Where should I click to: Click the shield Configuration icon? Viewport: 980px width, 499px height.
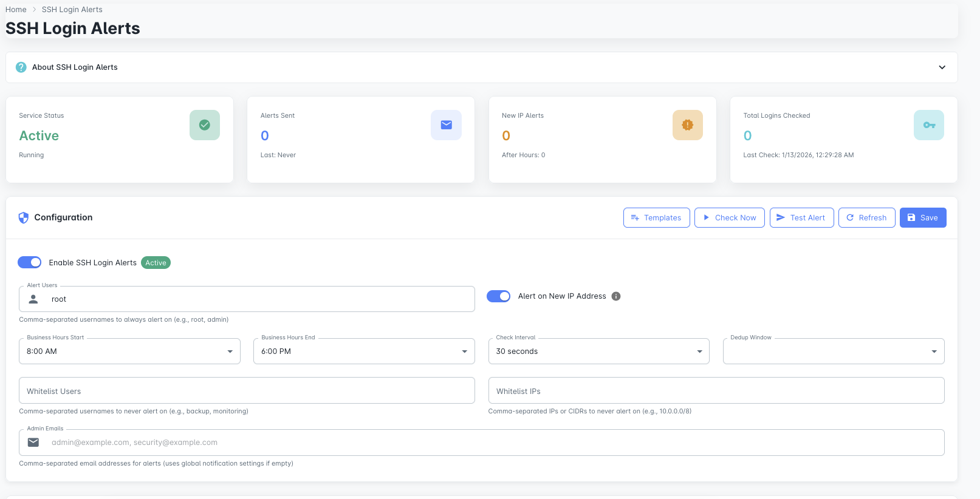pyautogui.click(x=24, y=218)
